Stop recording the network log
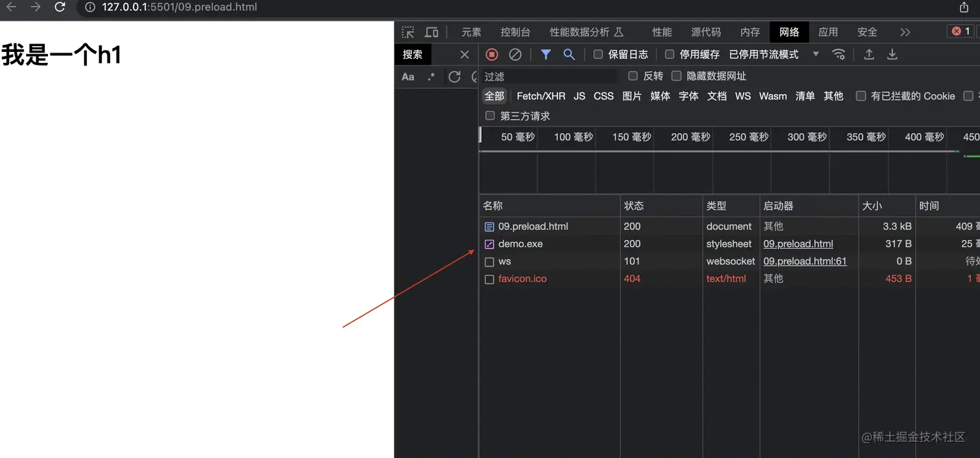 tap(491, 54)
